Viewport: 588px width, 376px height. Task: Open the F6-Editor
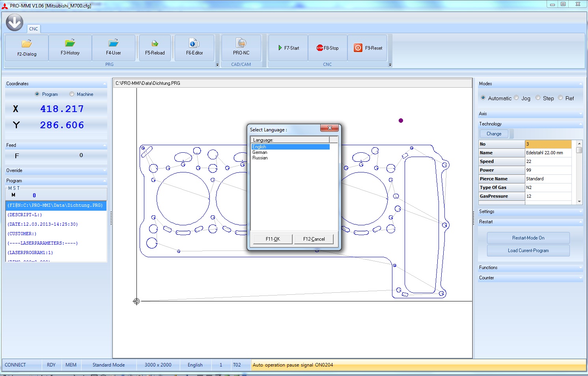tap(194, 48)
